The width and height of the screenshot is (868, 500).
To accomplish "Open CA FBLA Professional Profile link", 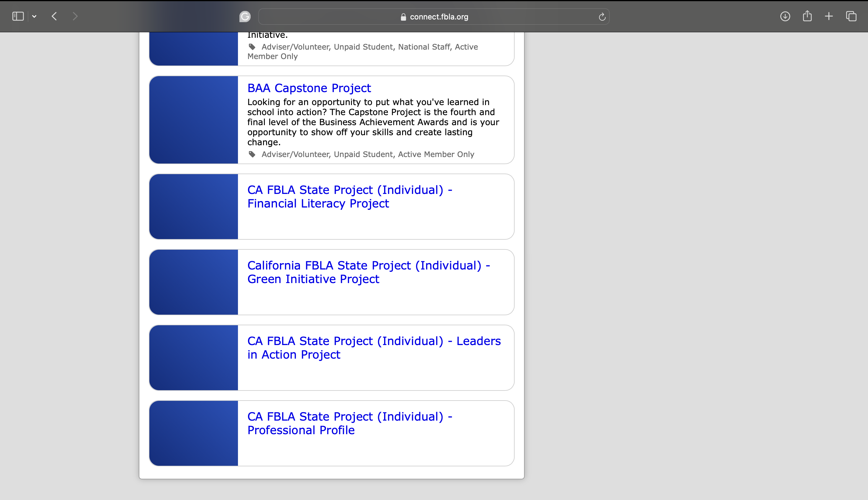I will (x=350, y=424).
